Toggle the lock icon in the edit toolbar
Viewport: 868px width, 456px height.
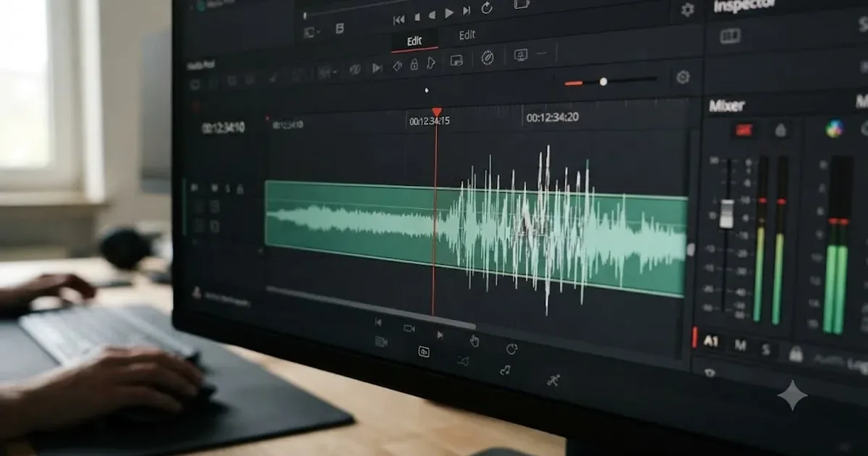click(414, 65)
